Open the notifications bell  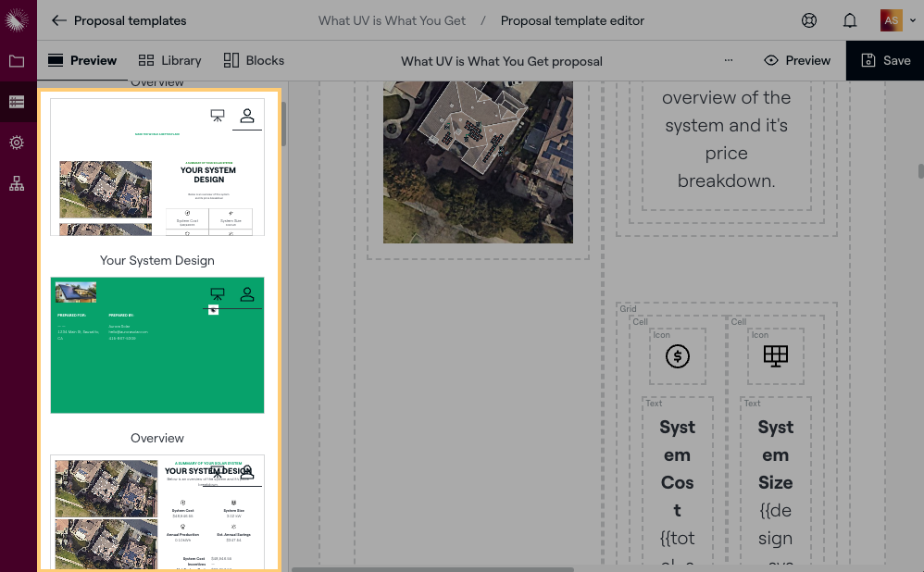click(x=850, y=20)
